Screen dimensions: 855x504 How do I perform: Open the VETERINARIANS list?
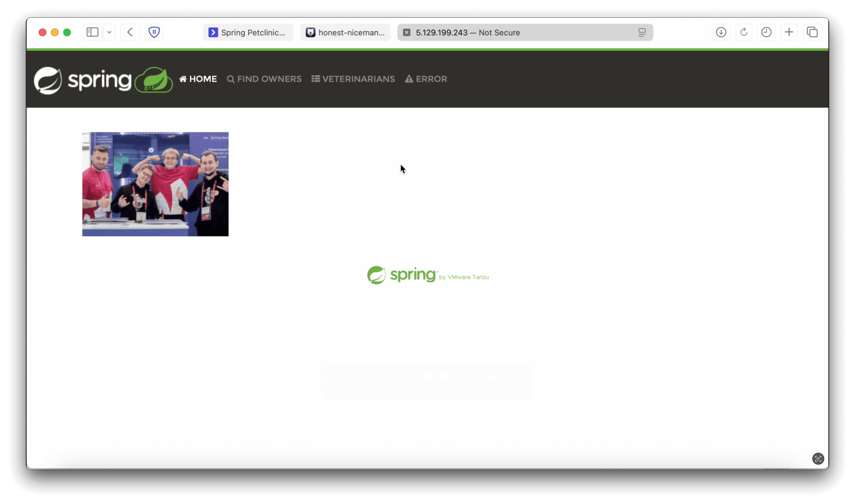[353, 79]
